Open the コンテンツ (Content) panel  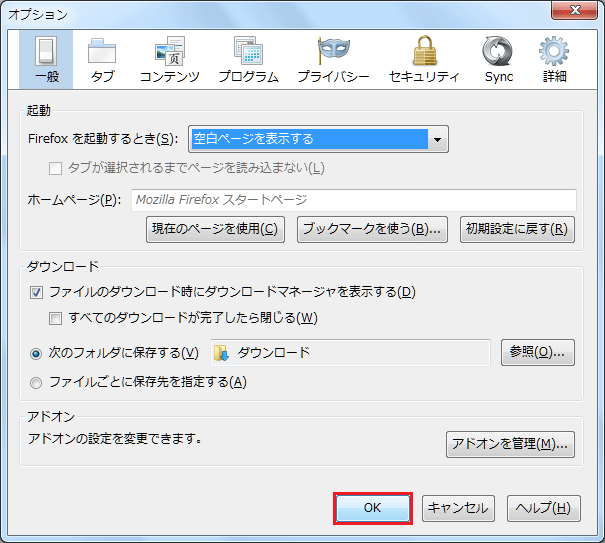(x=170, y=59)
